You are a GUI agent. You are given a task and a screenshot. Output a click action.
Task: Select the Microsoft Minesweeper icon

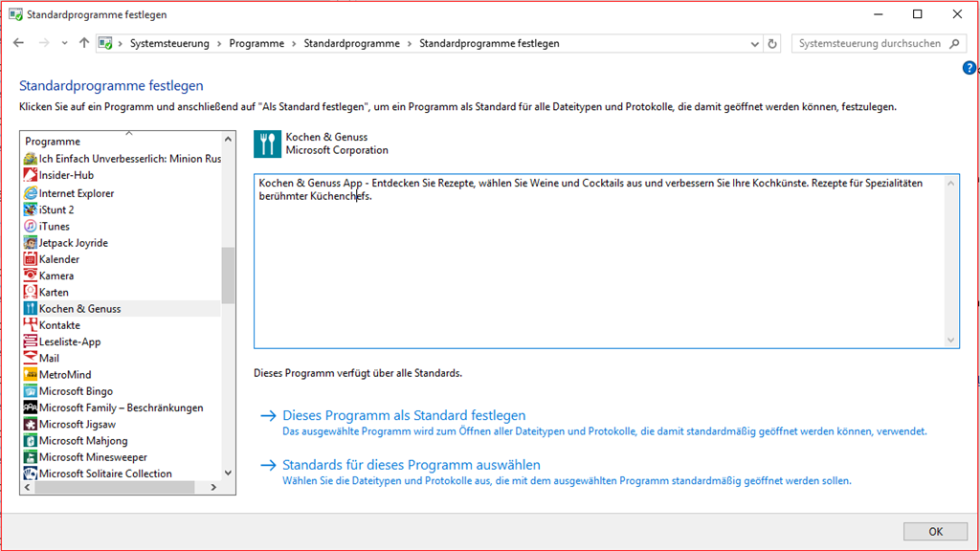(30, 457)
